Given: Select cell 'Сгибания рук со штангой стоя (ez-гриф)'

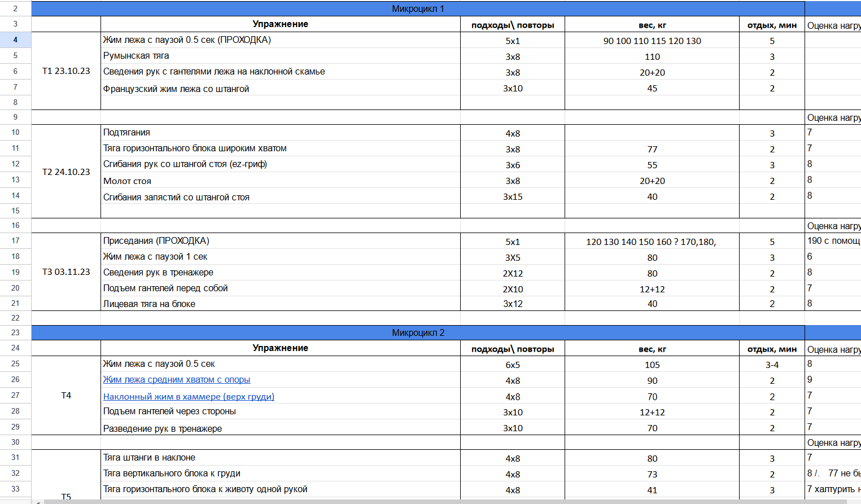Looking at the screenshot, I should pyautogui.click(x=281, y=164).
